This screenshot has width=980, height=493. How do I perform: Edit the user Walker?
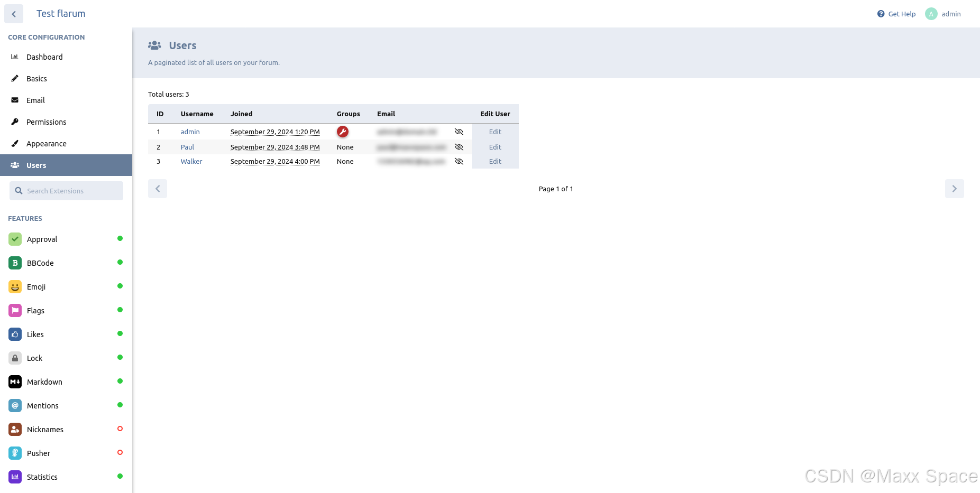click(x=495, y=161)
